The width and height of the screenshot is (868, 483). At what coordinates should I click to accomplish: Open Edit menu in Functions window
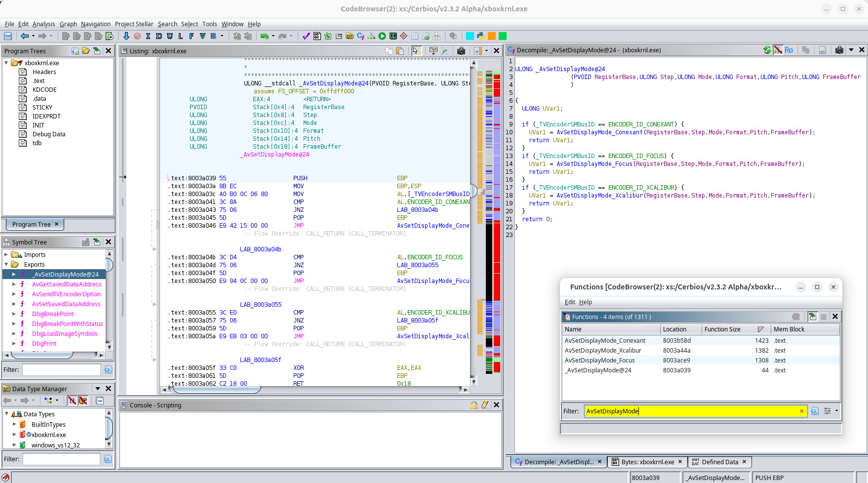[x=570, y=302]
